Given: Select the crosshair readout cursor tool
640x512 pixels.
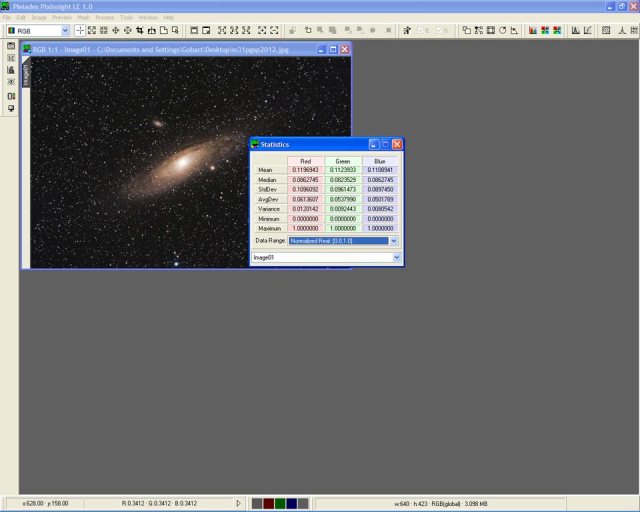Looking at the screenshot, I should click(x=80, y=31).
